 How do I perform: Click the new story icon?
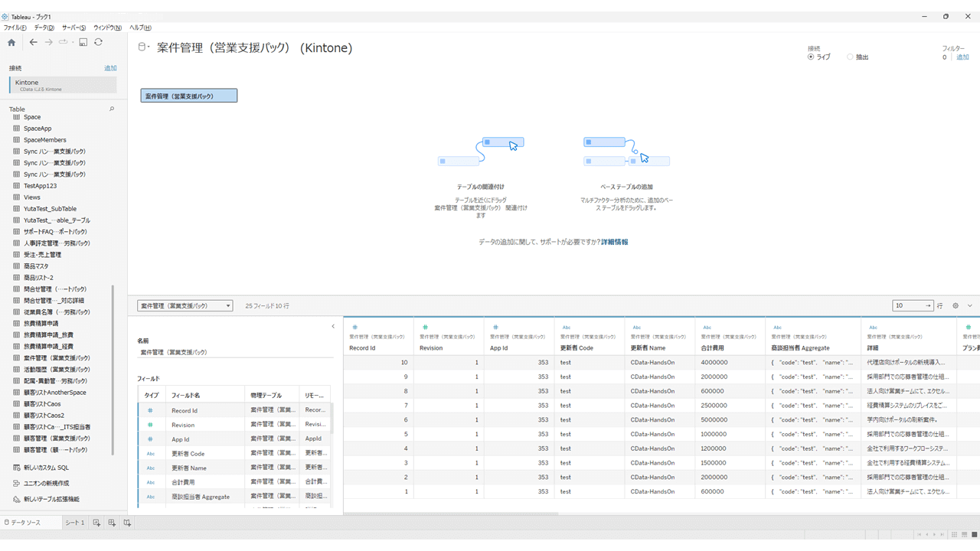click(x=127, y=523)
